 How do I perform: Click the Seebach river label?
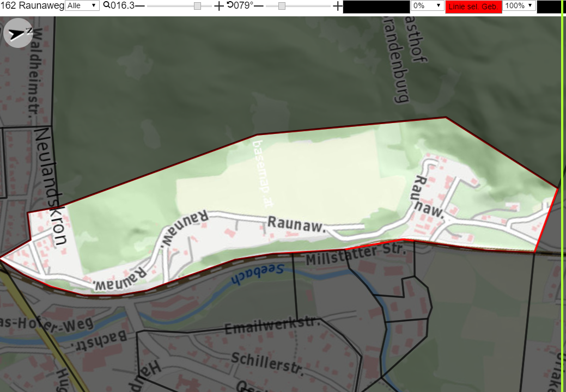point(257,274)
